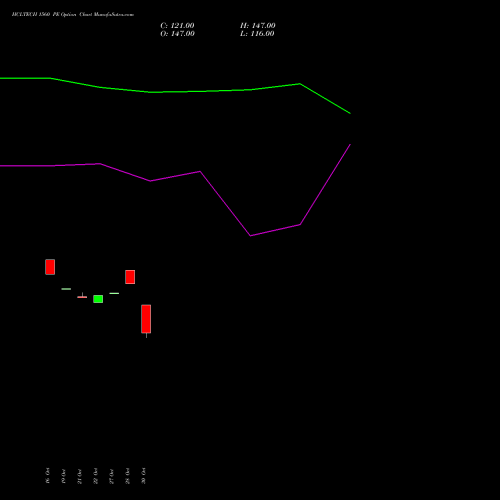Click the close value C: 121.00
Viewport: 500px width, 500px height.
tap(177, 26)
